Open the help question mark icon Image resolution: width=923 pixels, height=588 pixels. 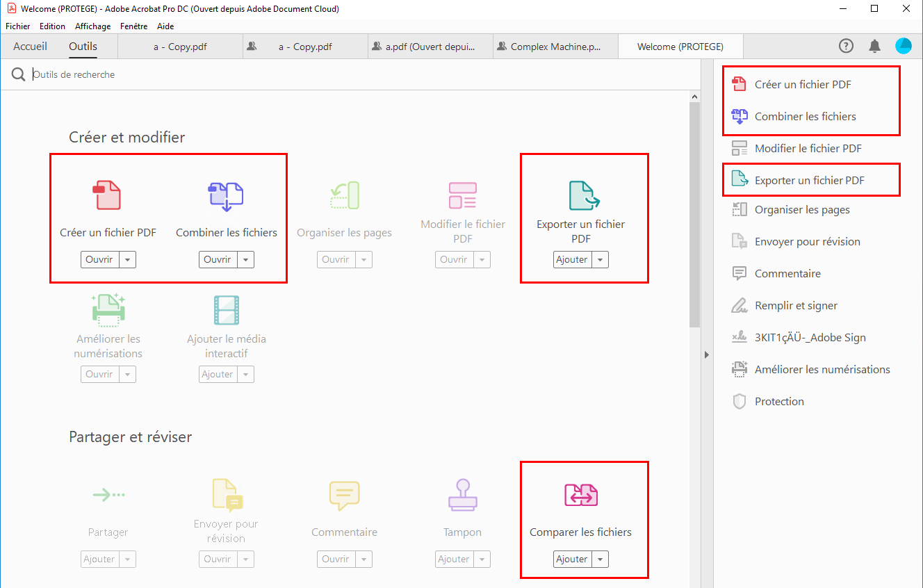846,46
